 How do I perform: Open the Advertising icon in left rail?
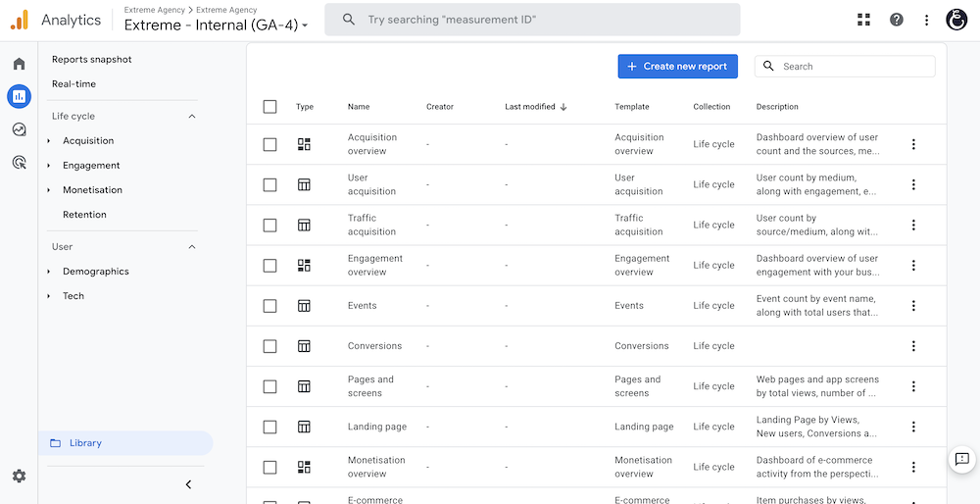pyautogui.click(x=20, y=163)
